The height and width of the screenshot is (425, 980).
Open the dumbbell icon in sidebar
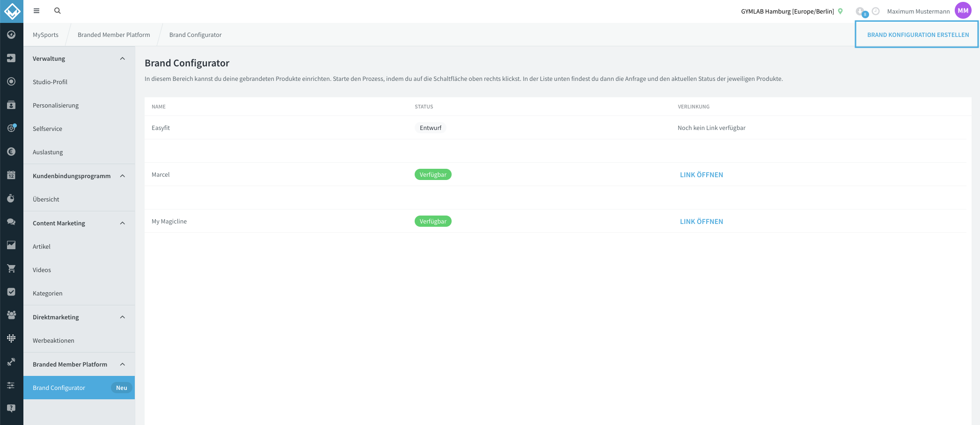tap(11, 362)
